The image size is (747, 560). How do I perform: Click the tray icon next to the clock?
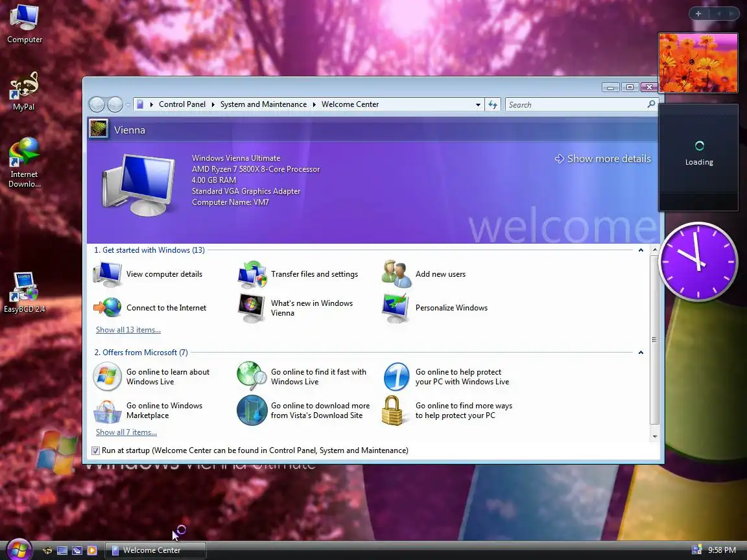[696, 550]
